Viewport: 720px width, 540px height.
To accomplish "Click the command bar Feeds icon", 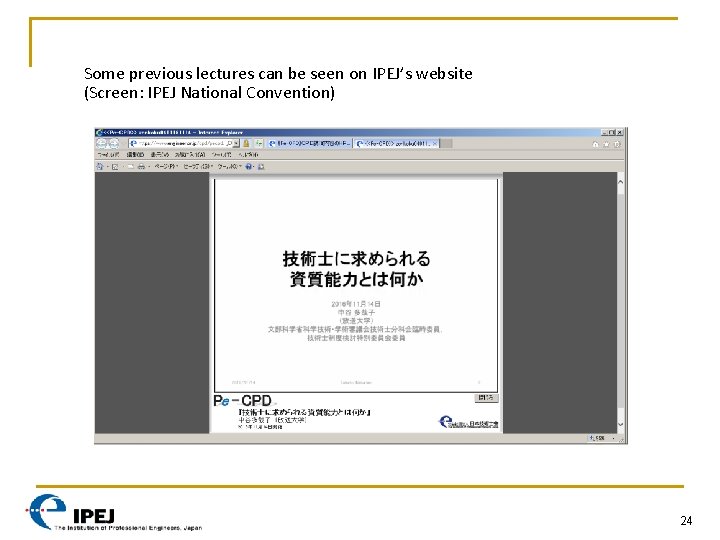I will tap(115, 167).
